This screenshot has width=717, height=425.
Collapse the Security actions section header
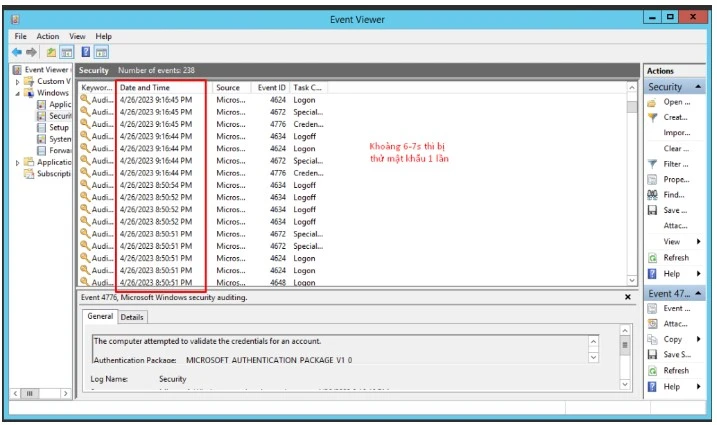pos(697,87)
